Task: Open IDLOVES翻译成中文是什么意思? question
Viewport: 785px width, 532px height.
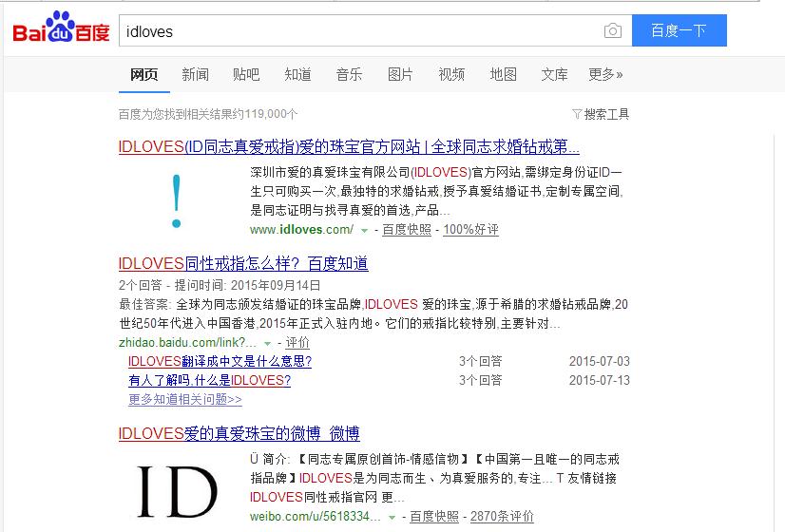Action: click(x=220, y=361)
